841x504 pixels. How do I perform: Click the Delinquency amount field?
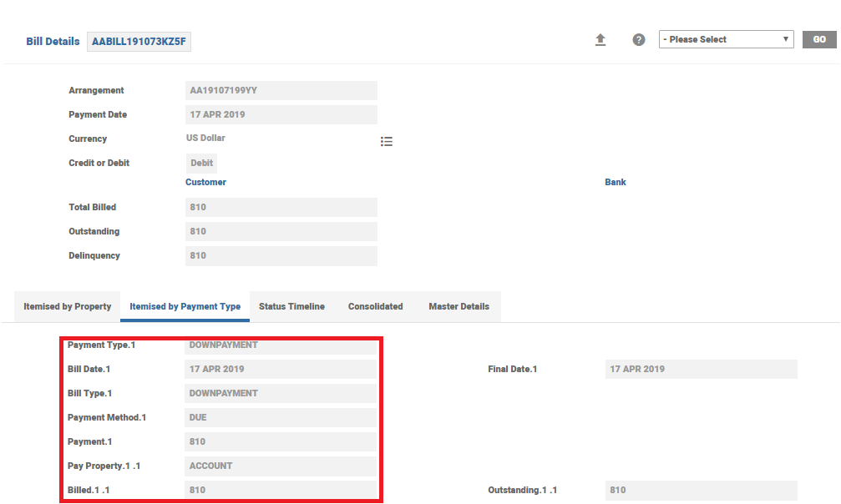click(281, 255)
